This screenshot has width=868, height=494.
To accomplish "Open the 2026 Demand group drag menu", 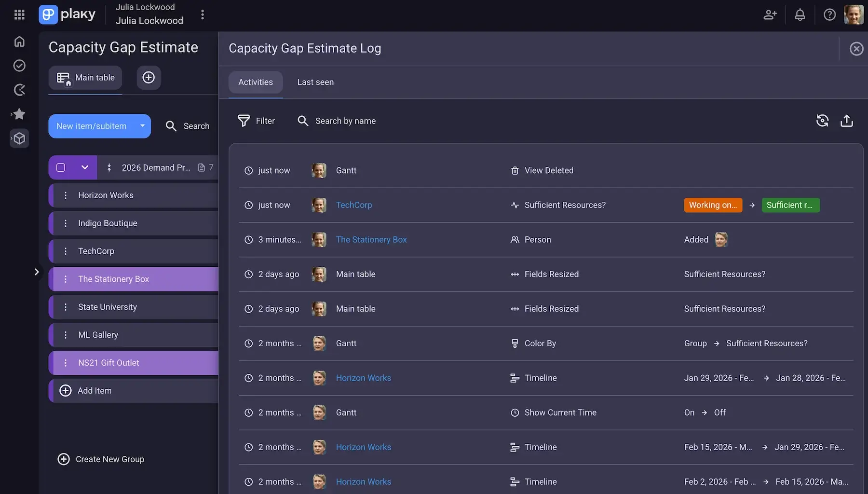I will tap(109, 167).
